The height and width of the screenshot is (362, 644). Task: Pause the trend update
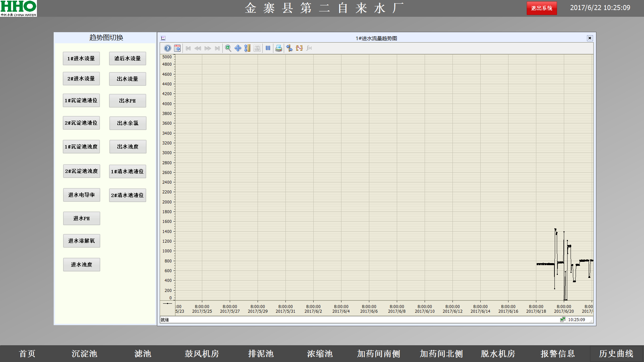pyautogui.click(x=268, y=48)
